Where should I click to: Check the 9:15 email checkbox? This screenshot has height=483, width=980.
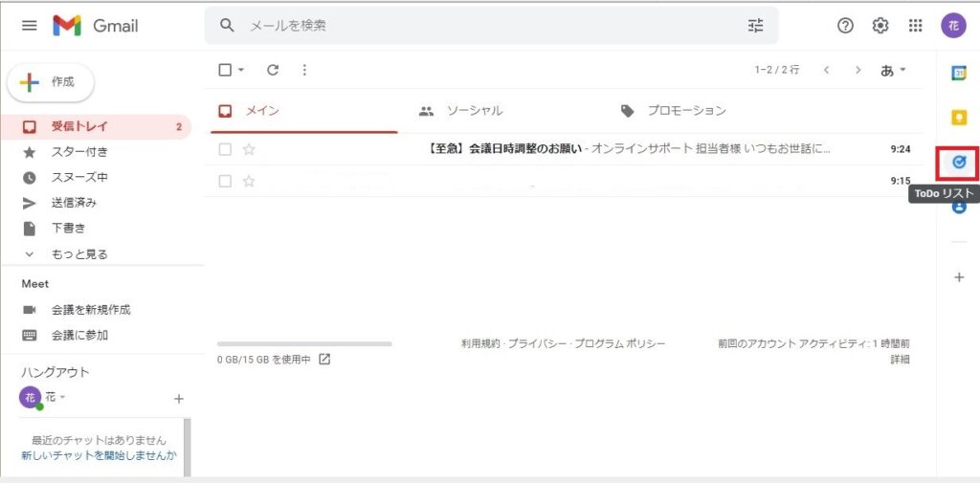tap(225, 181)
